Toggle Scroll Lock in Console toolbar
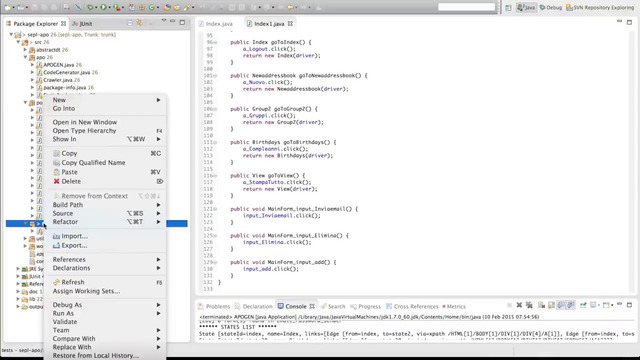This screenshot has width=640, height=360. 551,305
